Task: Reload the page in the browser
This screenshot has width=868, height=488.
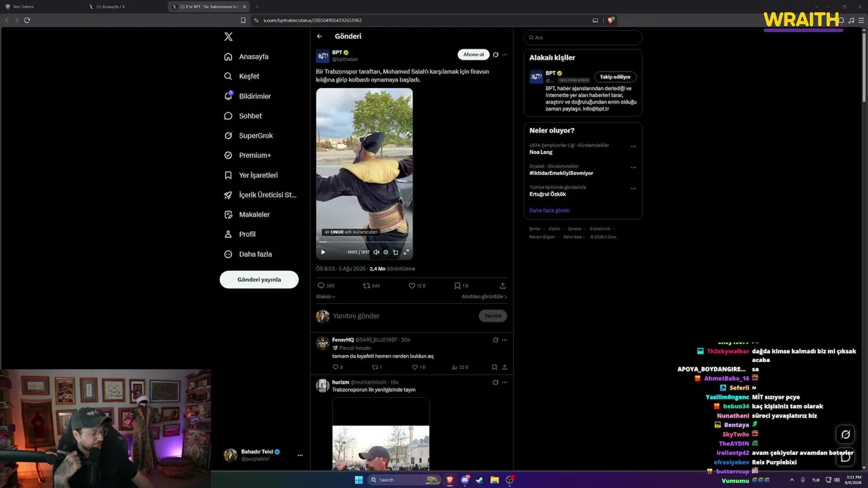Action: [x=27, y=20]
